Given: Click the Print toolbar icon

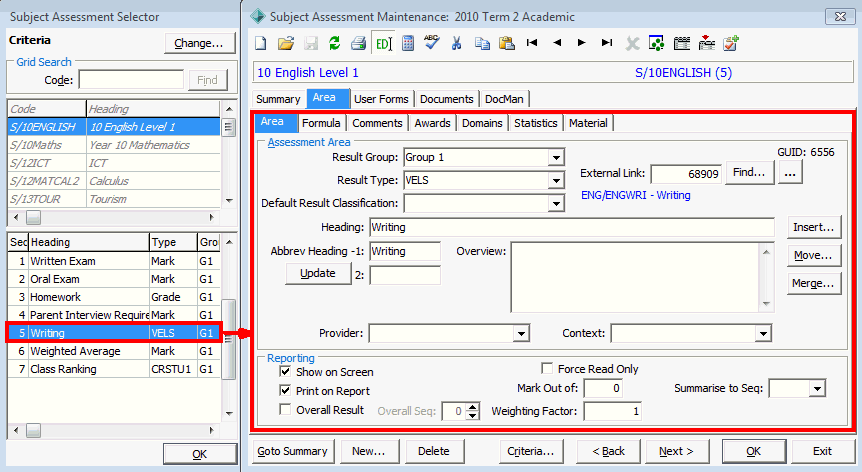Looking at the screenshot, I should [x=358, y=43].
